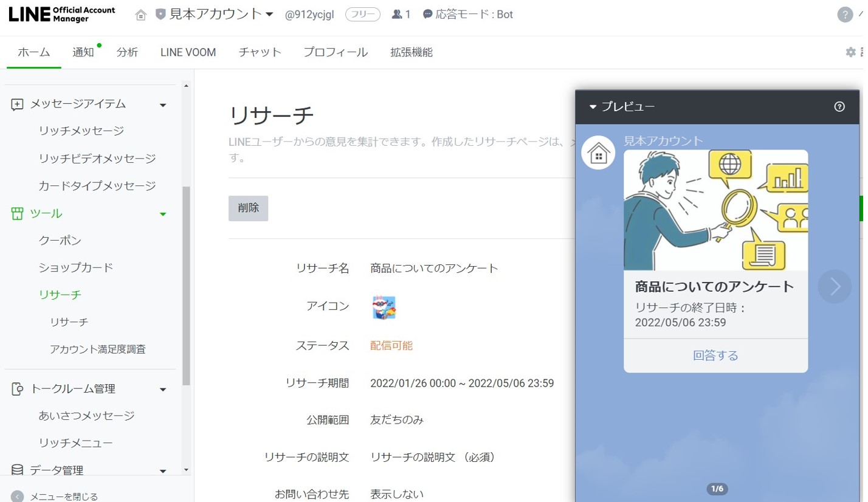Collapse the トークルーム管理 sidebar section
Image resolution: width=868 pixels, height=502 pixels.
click(x=162, y=388)
